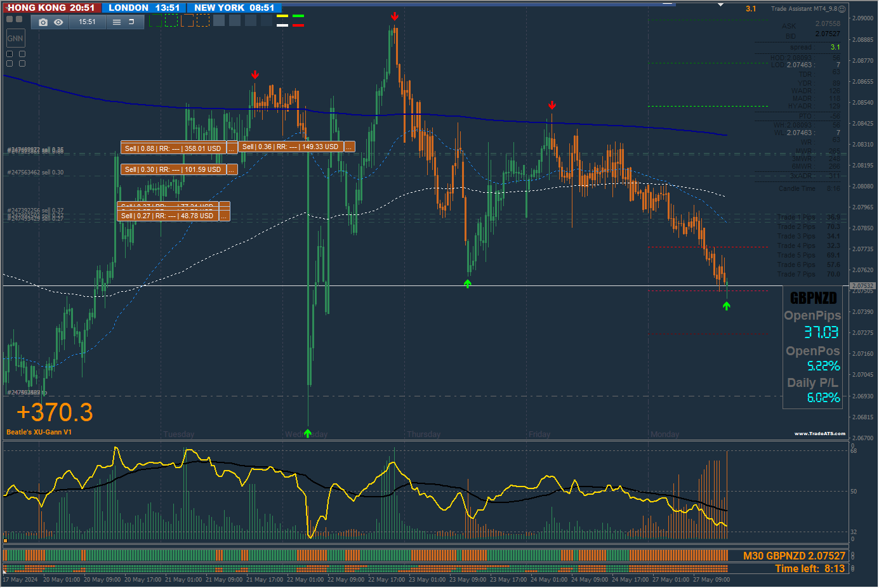Viewport: 879px width, 588px height.
Task: Click the OpenPos value 5.22%
Action: [823, 366]
